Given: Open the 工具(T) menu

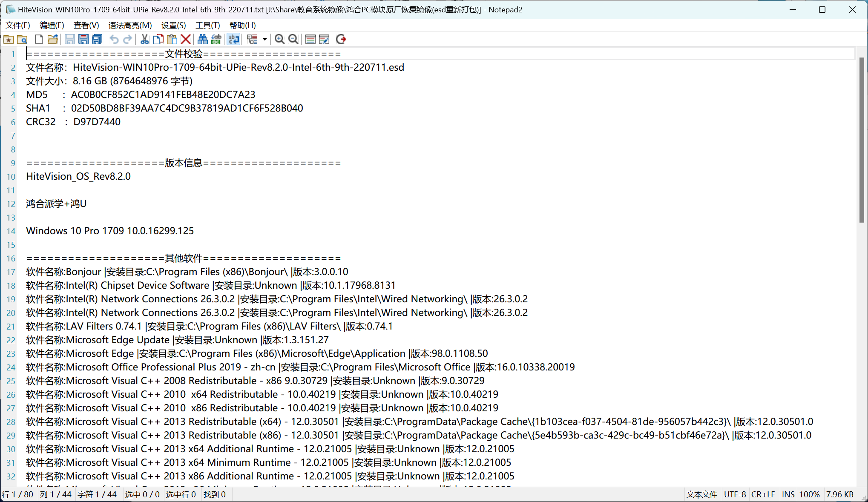Looking at the screenshot, I should point(207,25).
